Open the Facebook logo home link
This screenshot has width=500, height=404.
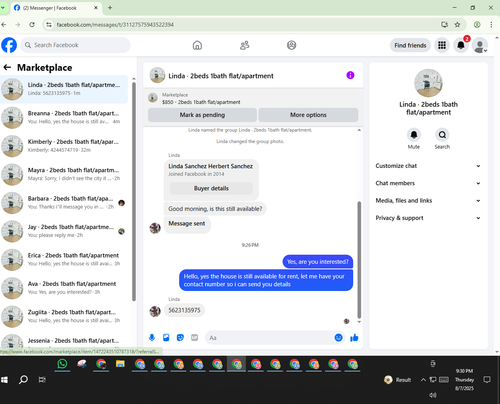(9, 45)
